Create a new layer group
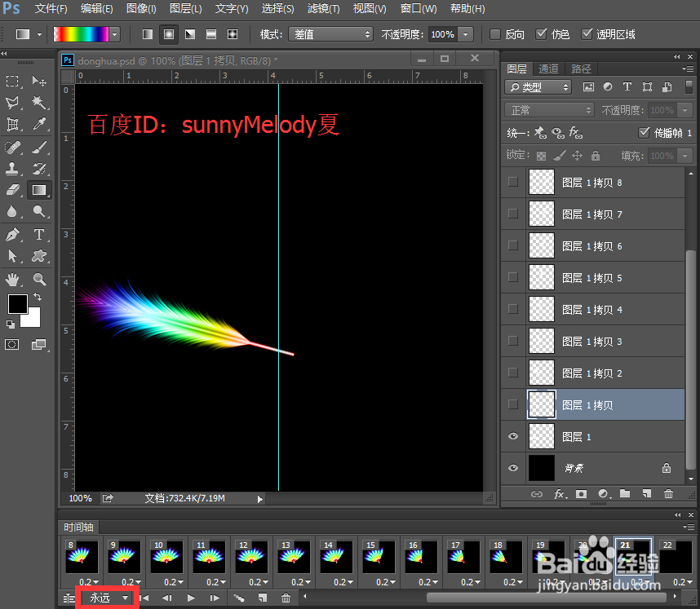The image size is (700, 609). click(625, 494)
